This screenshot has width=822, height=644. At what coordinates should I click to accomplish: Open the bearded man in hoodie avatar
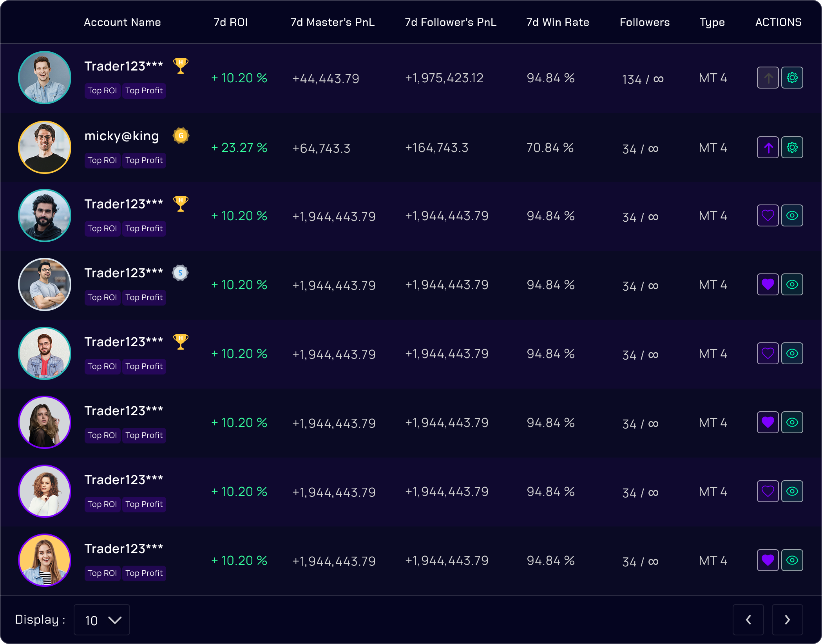(x=45, y=215)
